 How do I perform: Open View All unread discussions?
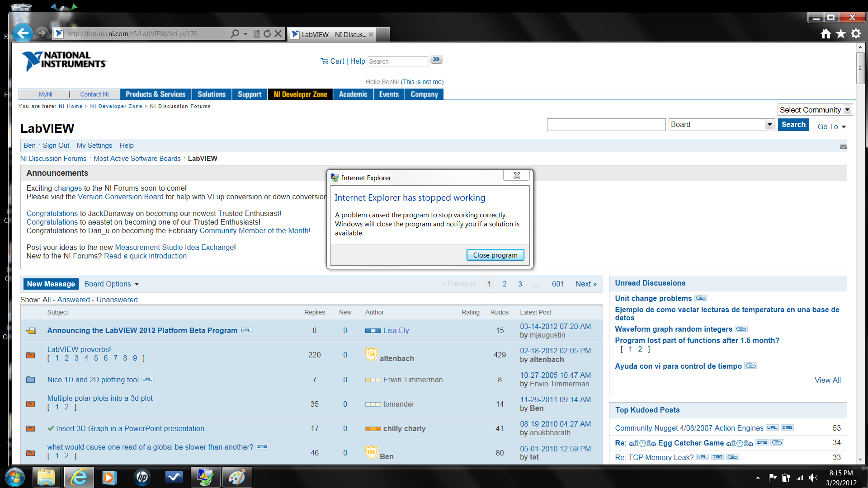(x=828, y=380)
